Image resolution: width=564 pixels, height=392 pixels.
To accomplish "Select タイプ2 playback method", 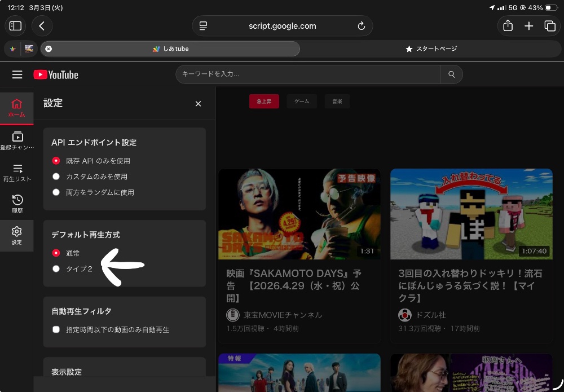I will click(56, 269).
